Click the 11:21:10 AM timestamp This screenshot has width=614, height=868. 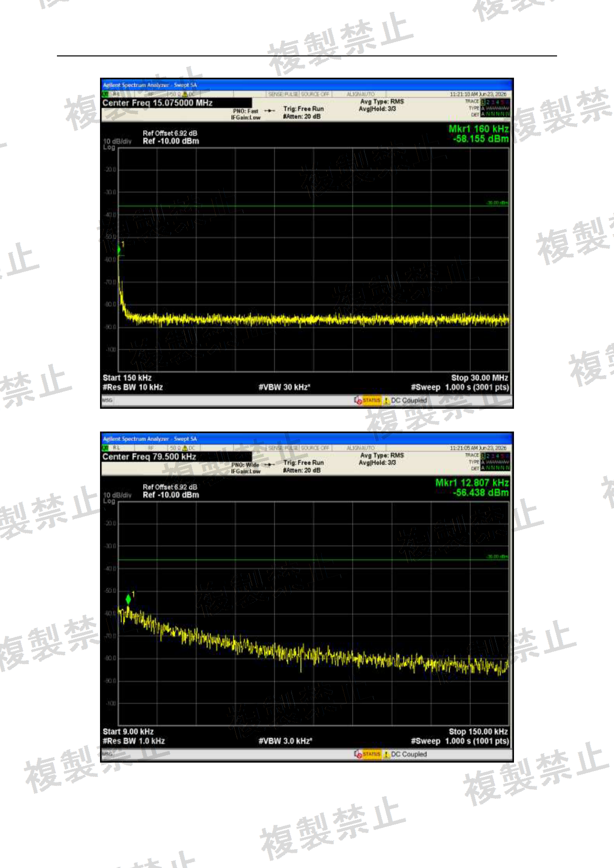[478, 94]
